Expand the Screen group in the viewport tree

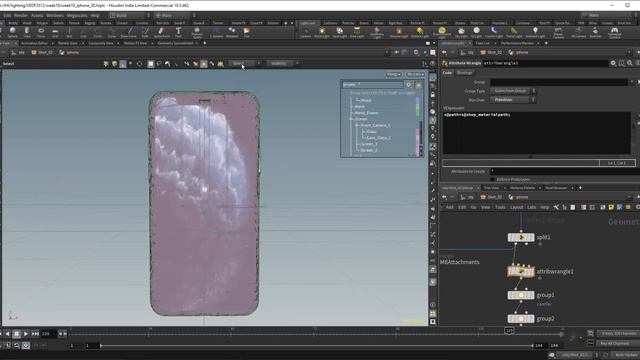click(x=351, y=119)
